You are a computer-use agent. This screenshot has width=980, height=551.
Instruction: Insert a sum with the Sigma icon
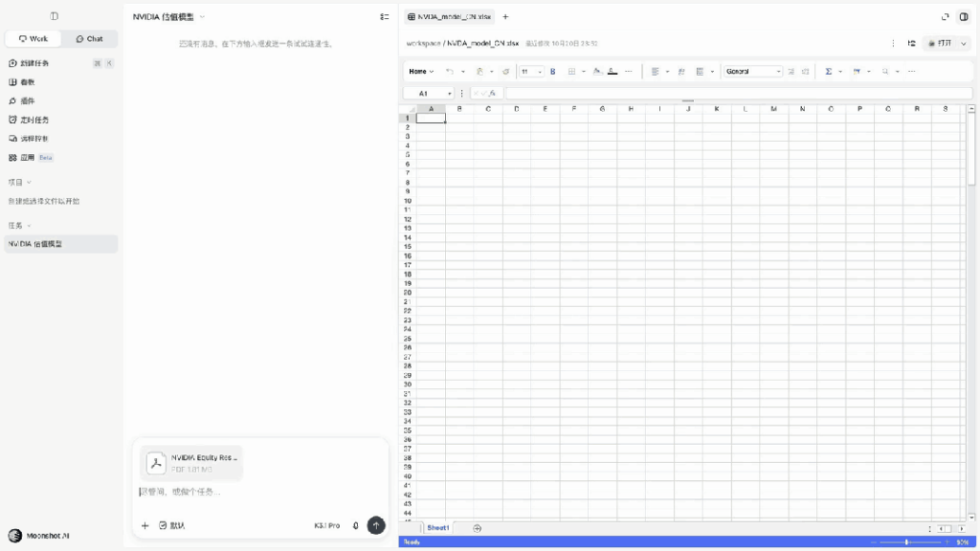click(828, 72)
